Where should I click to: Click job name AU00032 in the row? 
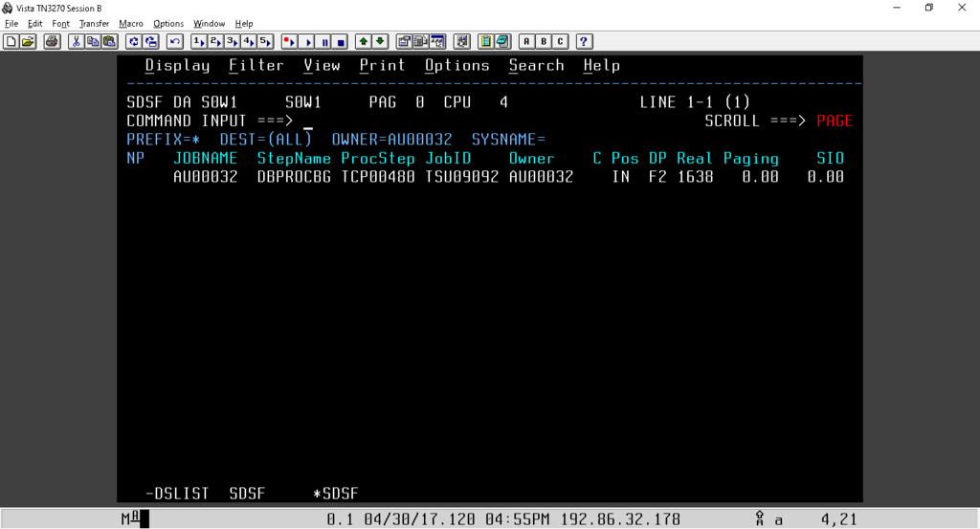[x=206, y=177]
